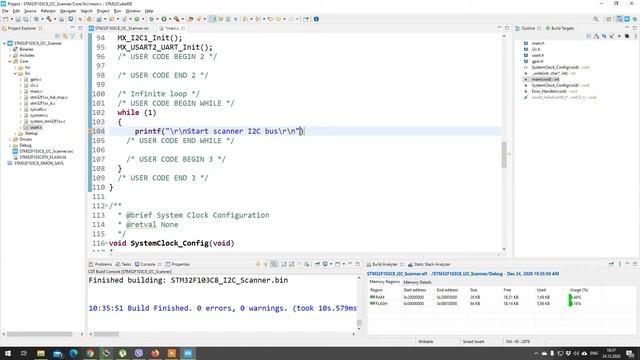Maximize the editor area icon
The image size is (640, 360).
point(507,28)
